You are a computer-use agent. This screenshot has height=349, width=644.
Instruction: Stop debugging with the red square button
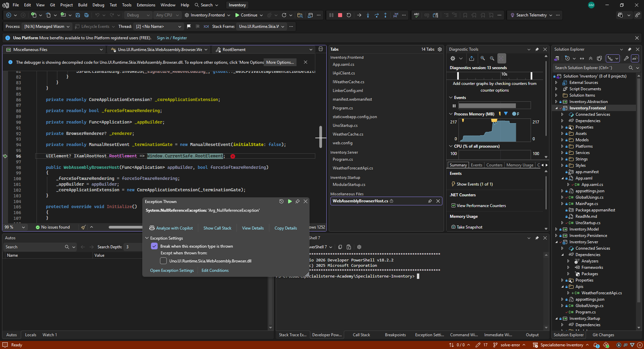pyautogui.click(x=340, y=15)
